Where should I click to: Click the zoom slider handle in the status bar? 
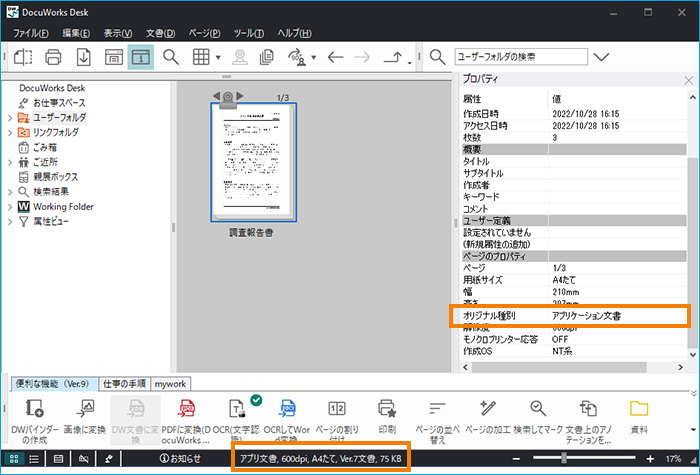pyautogui.click(x=564, y=458)
